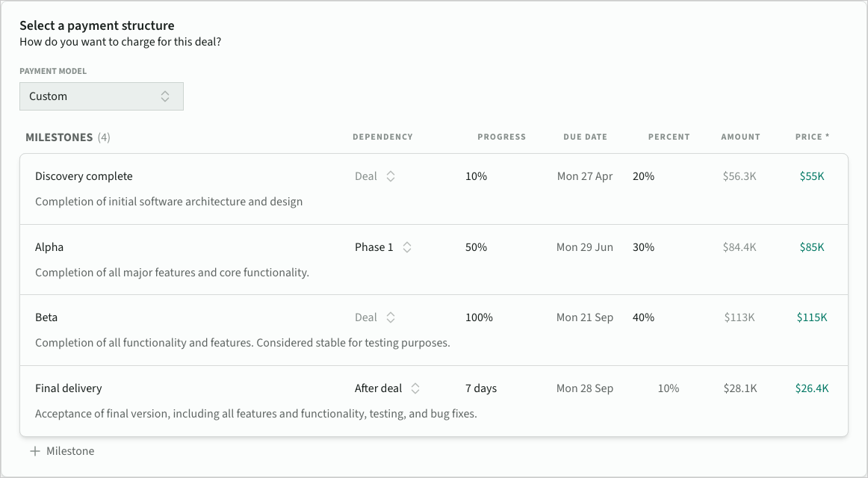Click the chevron icon beside Discovery's Deal dependency
Image resolution: width=868 pixels, height=478 pixels.
click(x=391, y=176)
